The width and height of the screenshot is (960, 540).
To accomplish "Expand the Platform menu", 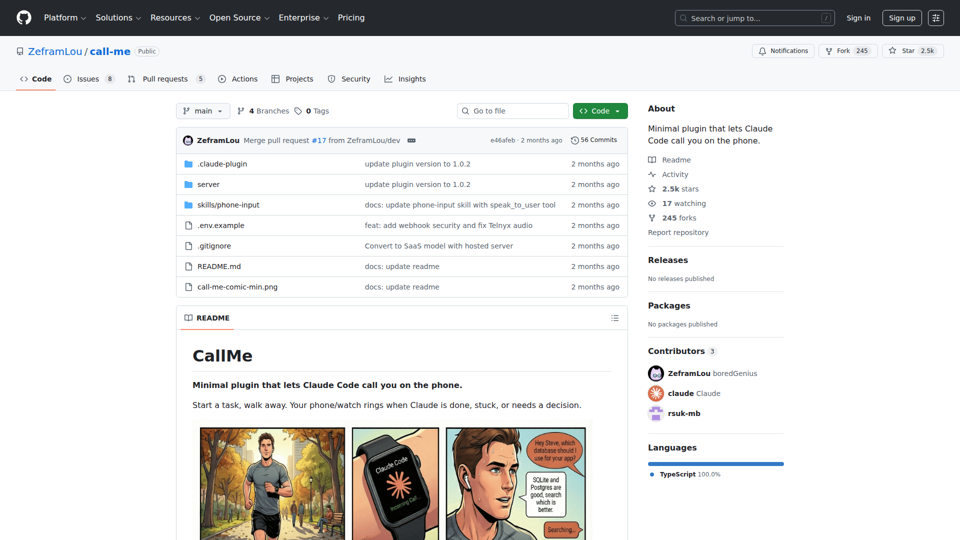I will pos(65,18).
